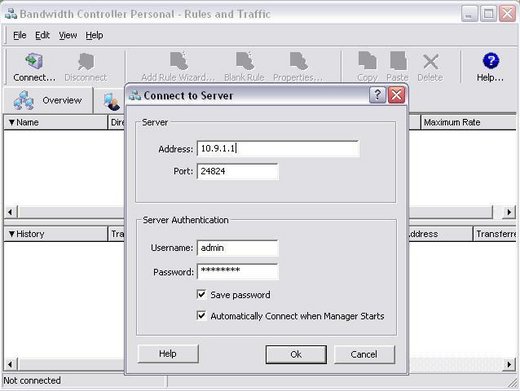The image size is (520, 391).
Task: Maximize the Bandwidth Controller window
Action: click(488, 14)
